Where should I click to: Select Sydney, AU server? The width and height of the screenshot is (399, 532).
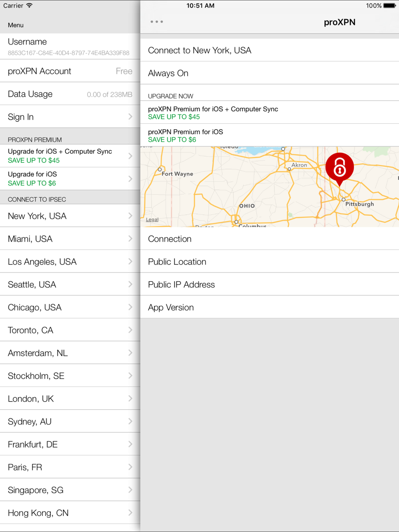point(70,422)
